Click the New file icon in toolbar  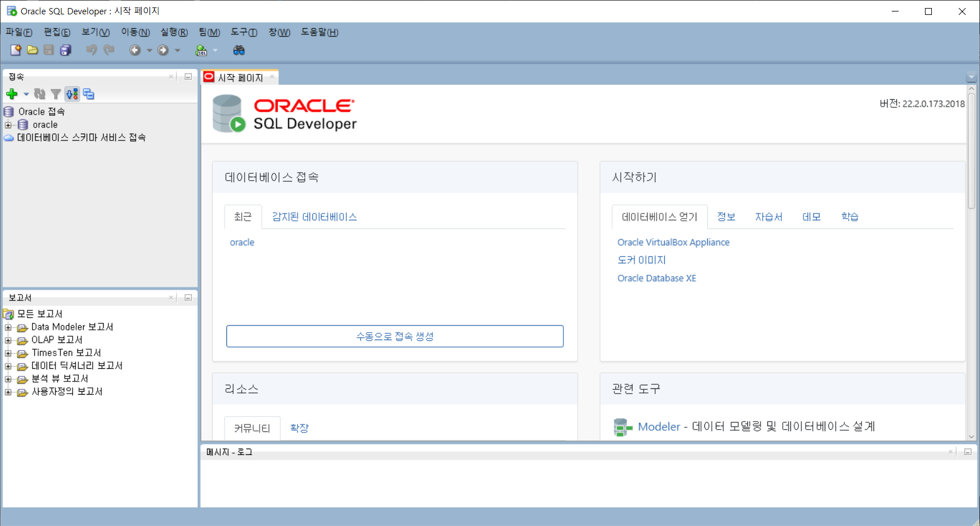coord(15,50)
